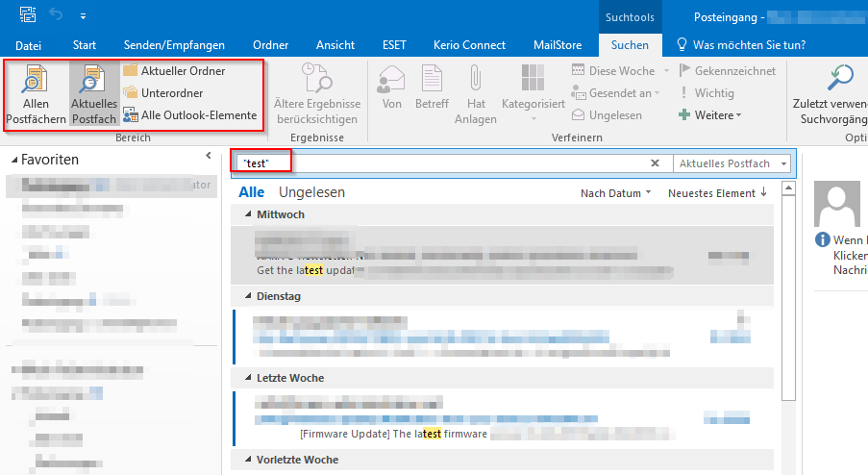This screenshot has width=868, height=475.
Task: Open Diese Woche date filter
Action: click(x=620, y=71)
